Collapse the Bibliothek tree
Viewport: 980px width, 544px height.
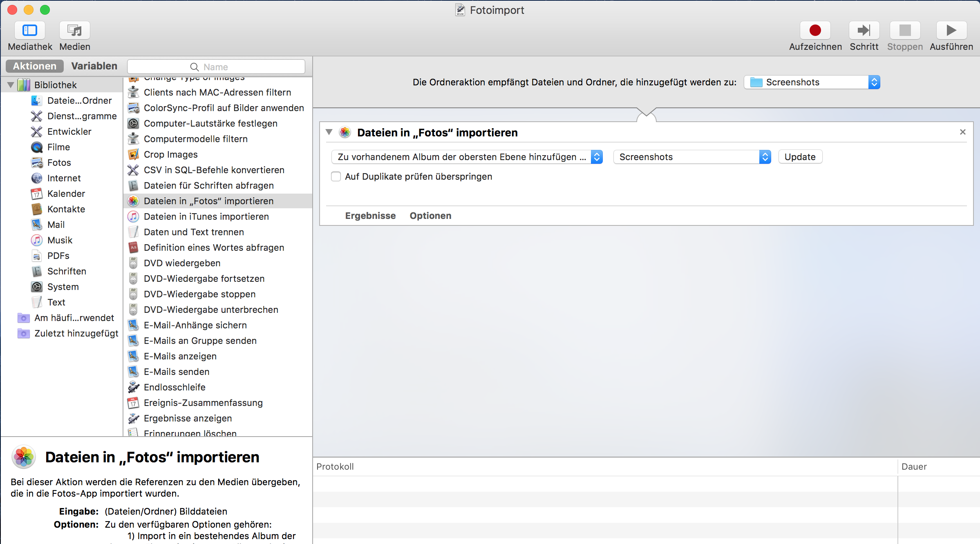pos(11,85)
